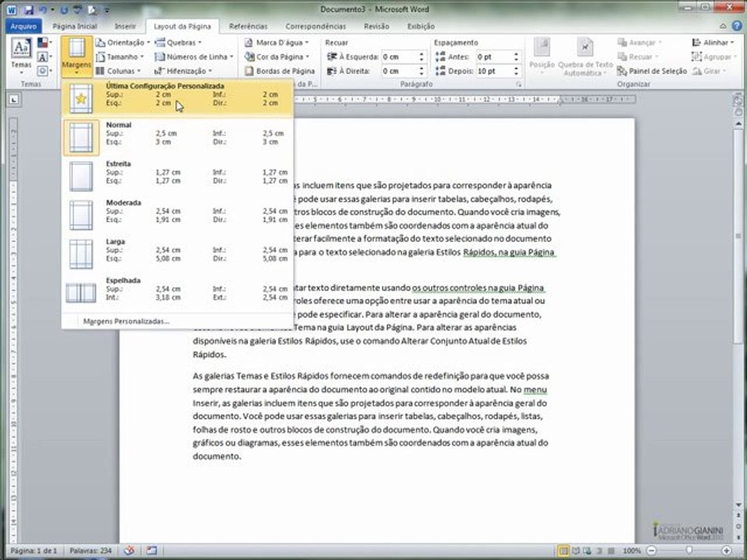
Task: Click the spelling check status icon
Action: 130,551
